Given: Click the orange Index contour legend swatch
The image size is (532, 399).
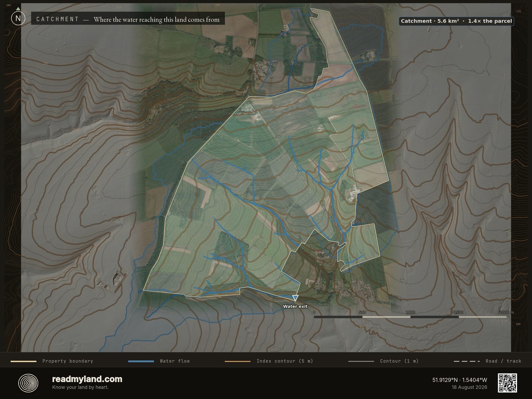Looking at the screenshot, I should coord(237,361).
